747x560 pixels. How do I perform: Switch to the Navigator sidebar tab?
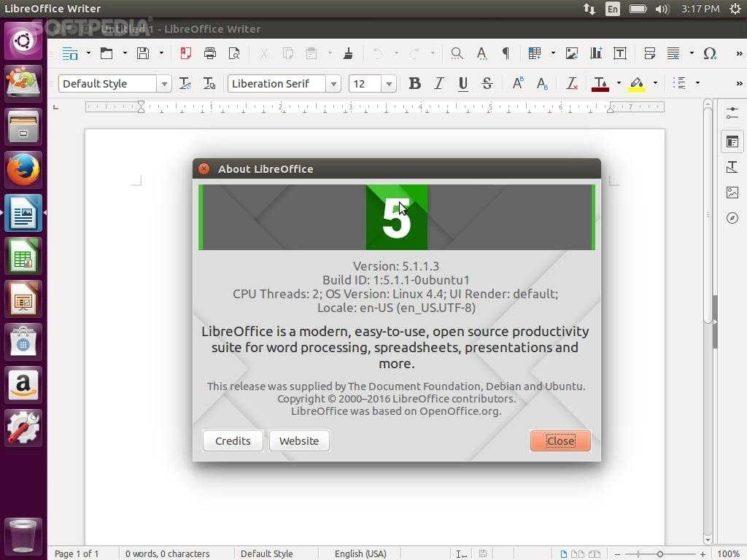click(x=732, y=218)
